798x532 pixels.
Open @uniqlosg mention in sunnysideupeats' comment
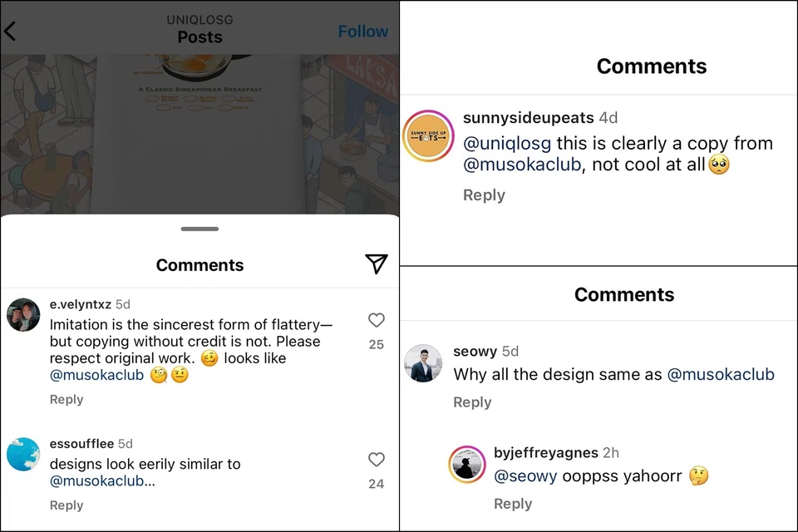point(506,143)
